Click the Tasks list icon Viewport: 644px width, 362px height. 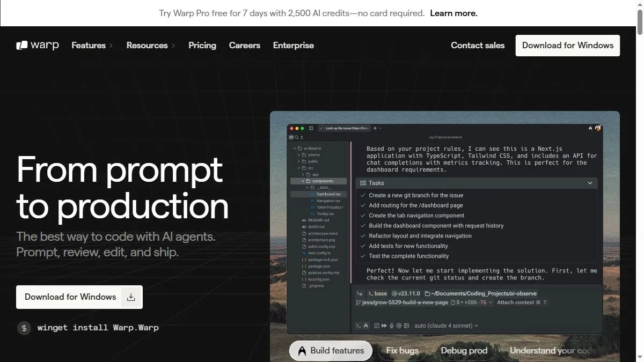[363, 183]
